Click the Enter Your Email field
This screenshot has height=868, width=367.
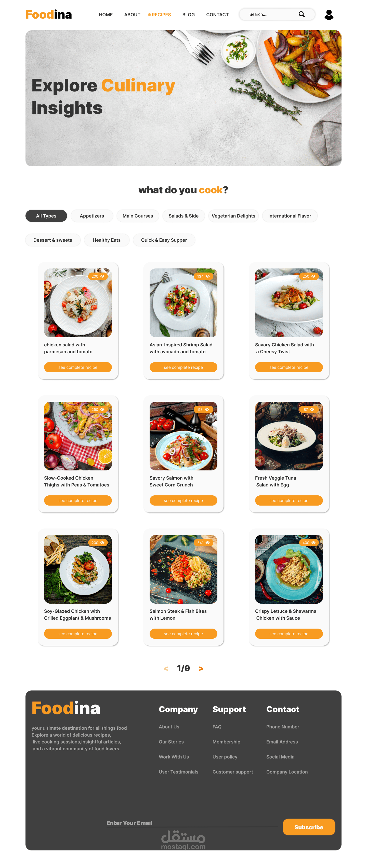[x=192, y=823]
